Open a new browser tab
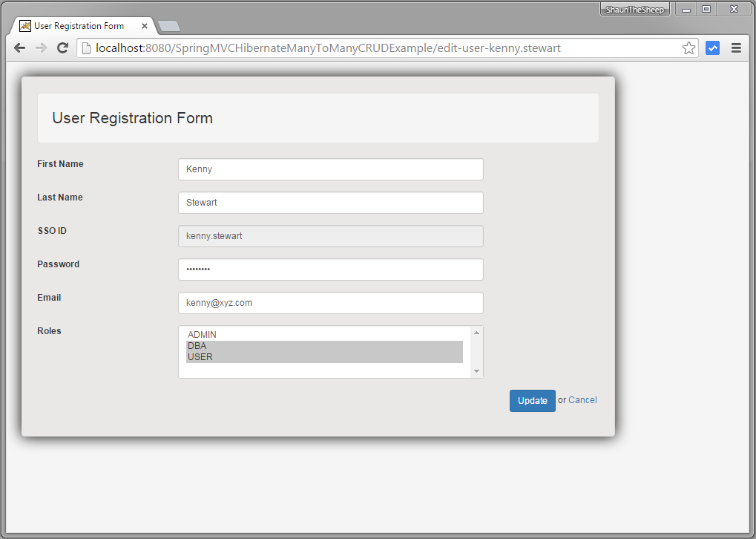 pyautogui.click(x=168, y=24)
